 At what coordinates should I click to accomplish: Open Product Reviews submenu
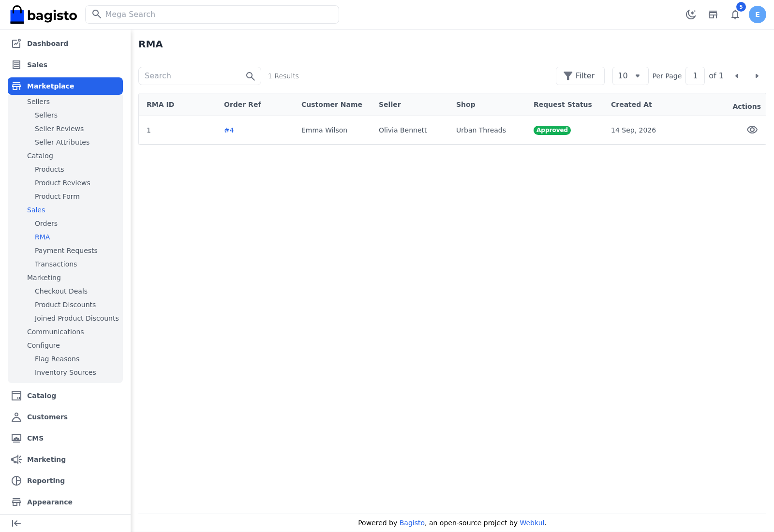[x=62, y=183]
